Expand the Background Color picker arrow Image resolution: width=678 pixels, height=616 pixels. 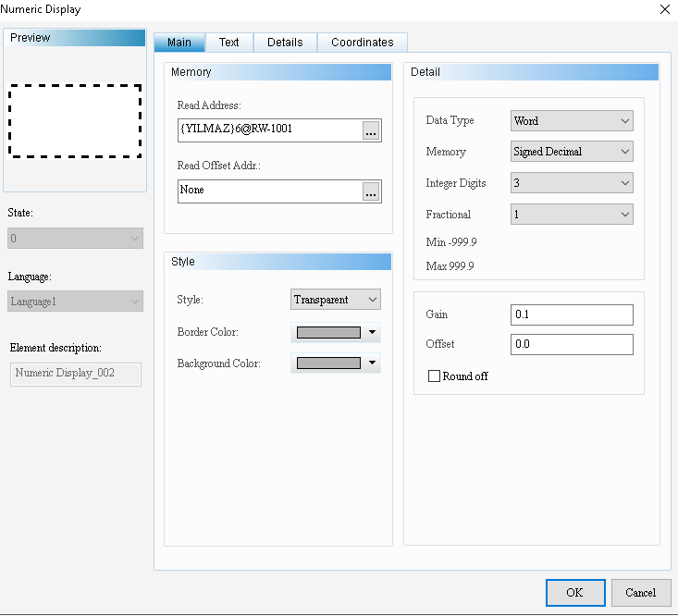[372, 363]
